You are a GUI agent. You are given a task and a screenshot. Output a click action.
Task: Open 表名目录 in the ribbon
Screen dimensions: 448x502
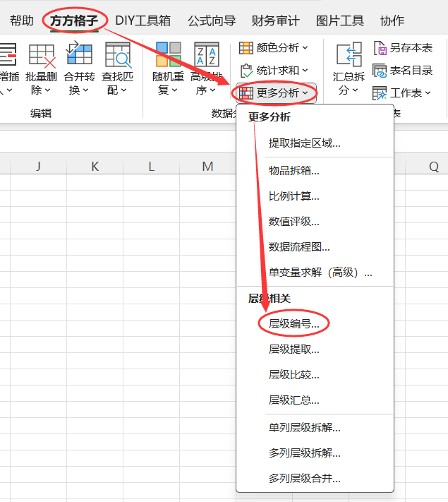(402, 71)
